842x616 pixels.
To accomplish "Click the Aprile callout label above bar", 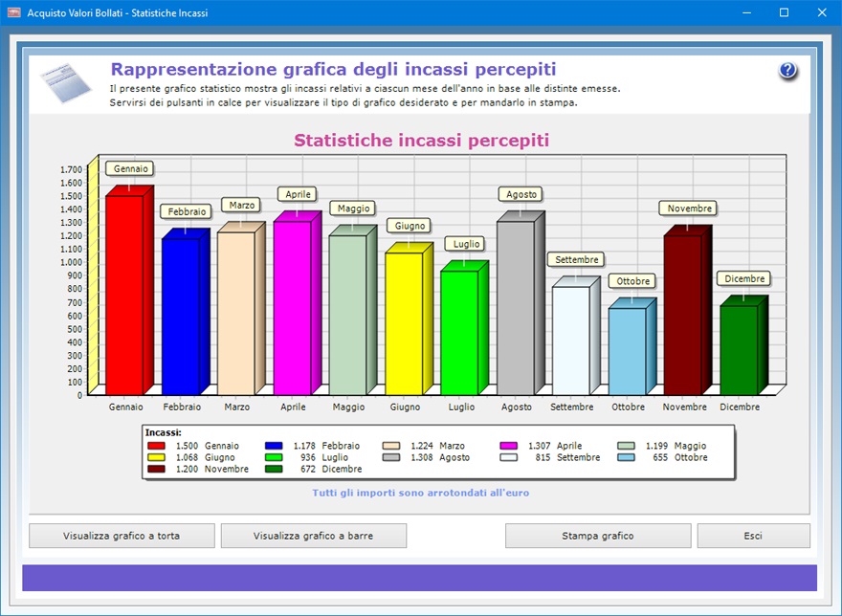I will tap(298, 194).
